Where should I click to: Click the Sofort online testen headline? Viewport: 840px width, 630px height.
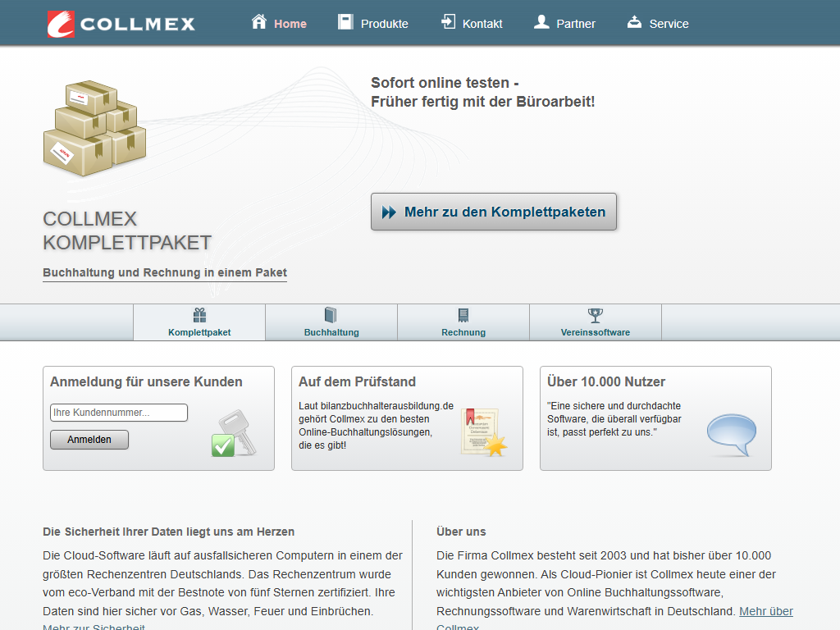click(x=482, y=92)
